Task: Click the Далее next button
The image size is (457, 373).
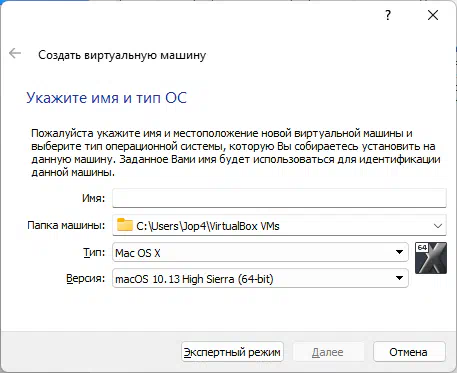Action: [328, 352]
